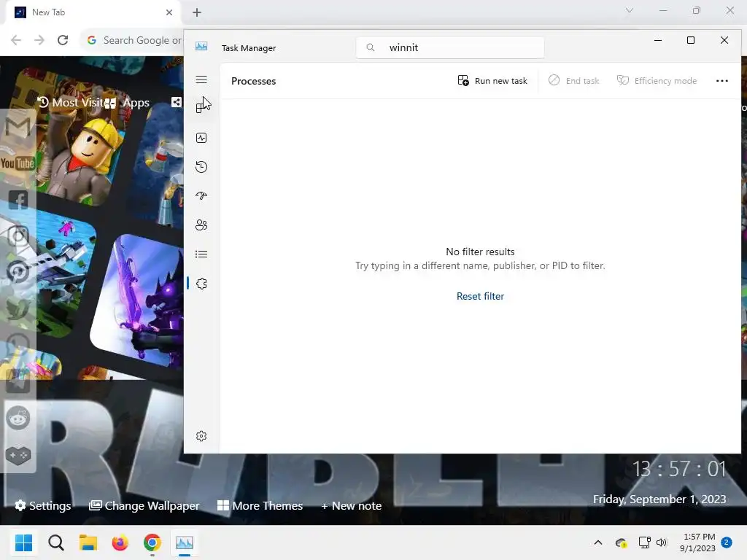Open notification center badge
This screenshot has width=747, height=560.
(727, 542)
